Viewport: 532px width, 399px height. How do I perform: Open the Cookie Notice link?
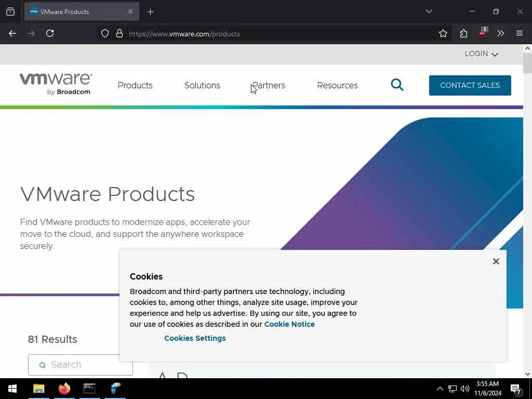289,324
